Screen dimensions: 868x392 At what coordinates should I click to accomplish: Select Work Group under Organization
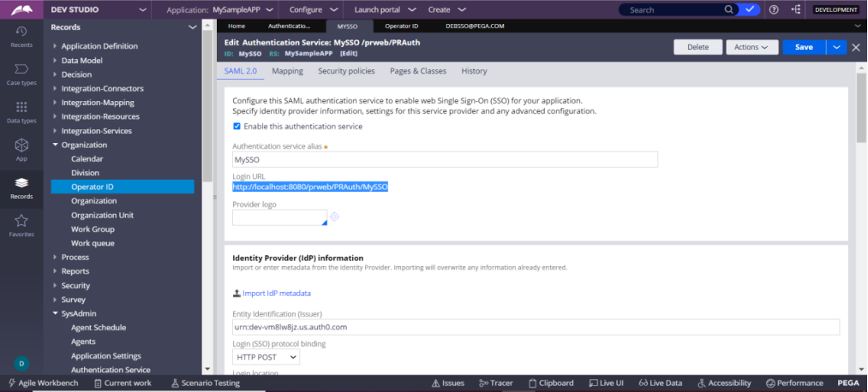pyautogui.click(x=93, y=229)
